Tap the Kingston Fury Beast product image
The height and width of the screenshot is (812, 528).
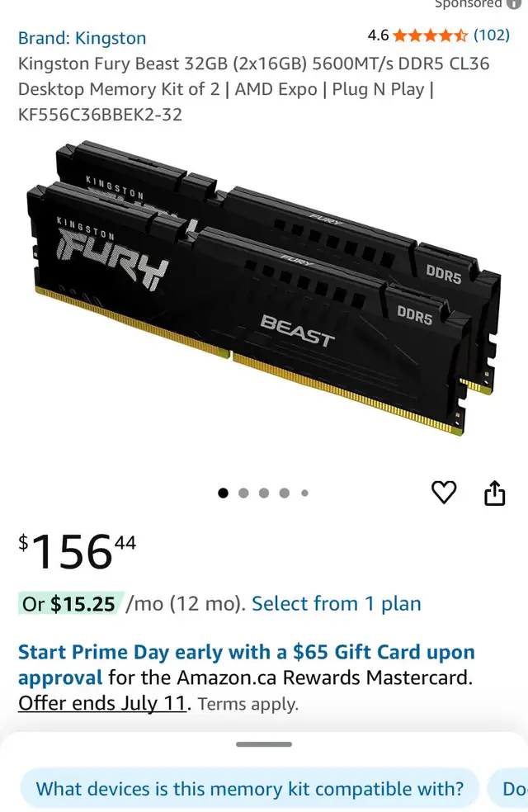[x=264, y=288]
